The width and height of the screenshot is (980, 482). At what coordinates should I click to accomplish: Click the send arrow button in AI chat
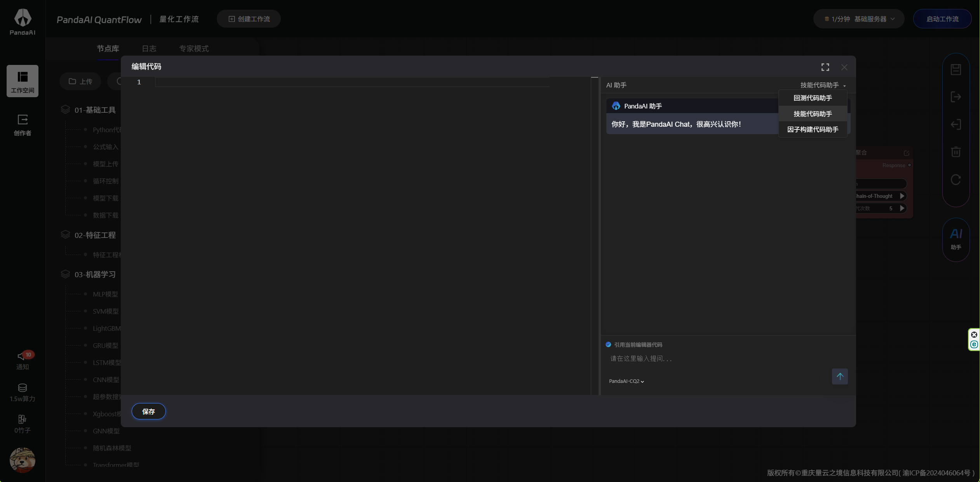pyautogui.click(x=839, y=376)
